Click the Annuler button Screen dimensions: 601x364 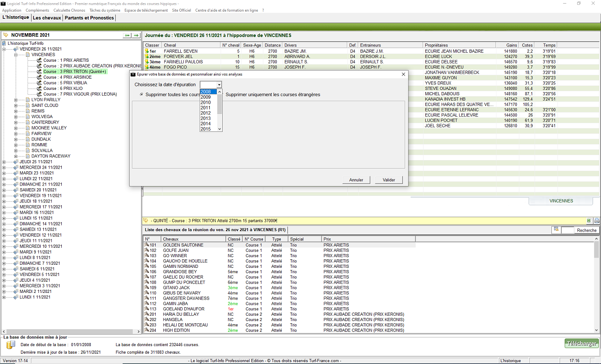[356, 180]
